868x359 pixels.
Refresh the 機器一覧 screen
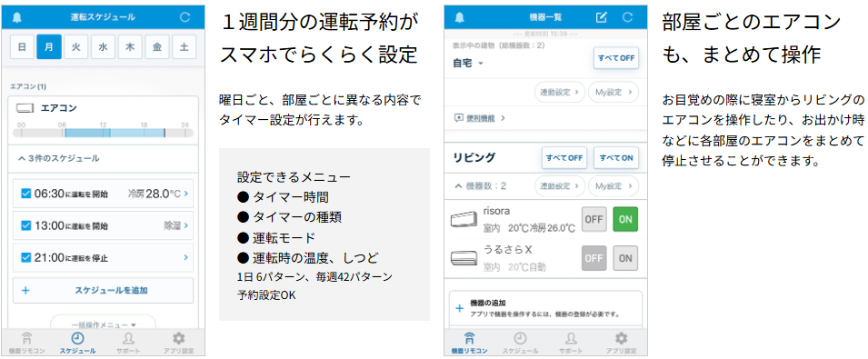point(628,17)
